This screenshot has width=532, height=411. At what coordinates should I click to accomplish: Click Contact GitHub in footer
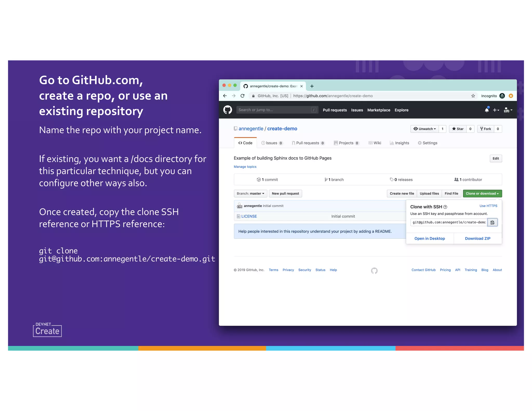pyautogui.click(x=423, y=270)
